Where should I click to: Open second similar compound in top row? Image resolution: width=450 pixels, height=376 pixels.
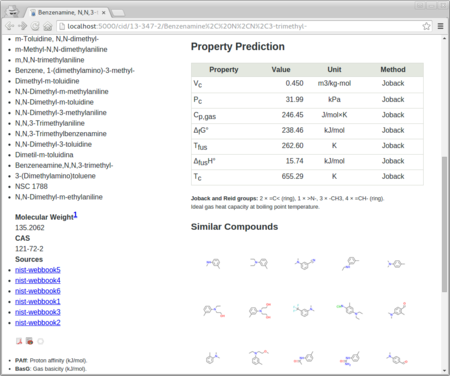(x=259, y=263)
